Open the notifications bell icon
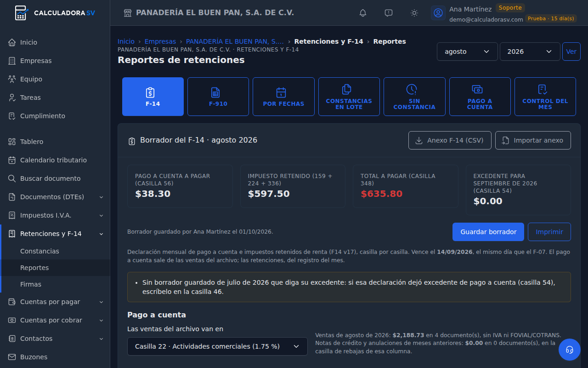588x368 pixels. click(x=363, y=13)
